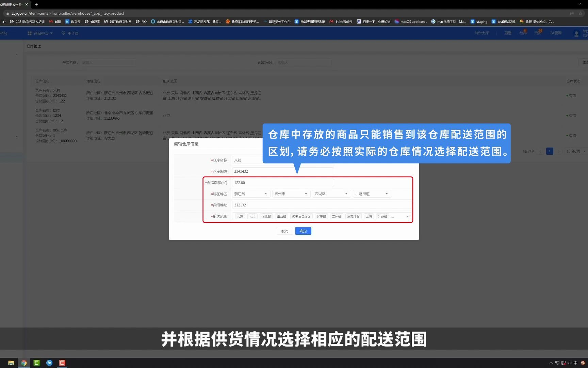The width and height of the screenshot is (588, 368).
Task: Click 确定 to confirm warehouse info
Action: (x=303, y=231)
